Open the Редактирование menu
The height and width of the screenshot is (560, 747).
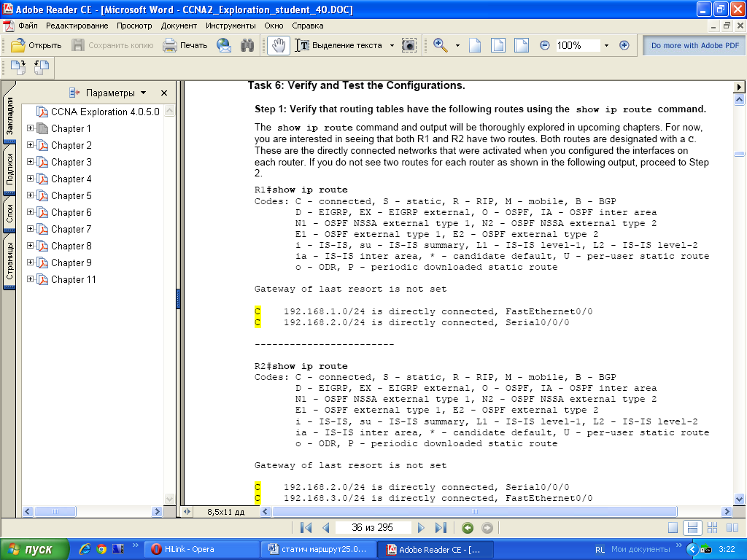77,26
